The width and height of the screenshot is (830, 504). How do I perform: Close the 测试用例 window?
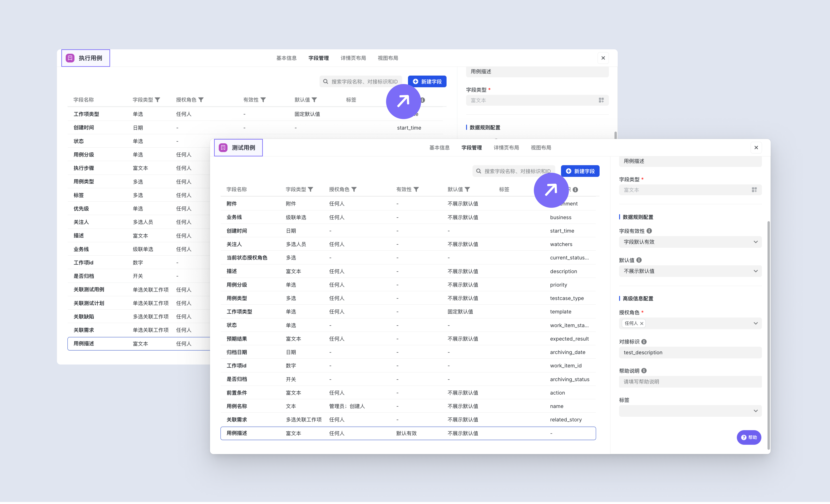click(x=756, y=148)
